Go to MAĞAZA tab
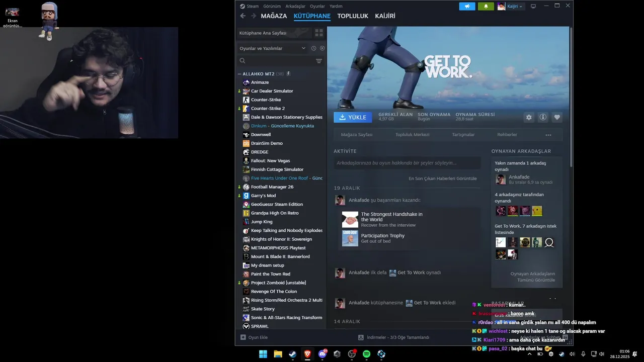Image resolution: width=644 pixels, height=362 pixels. 274,16
